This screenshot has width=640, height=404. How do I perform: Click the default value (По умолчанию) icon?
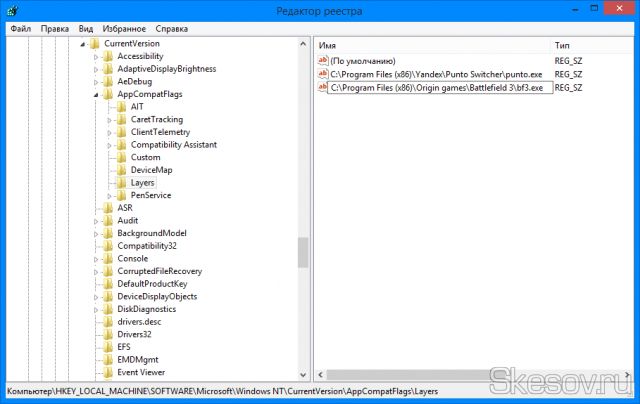click(322, 61)
